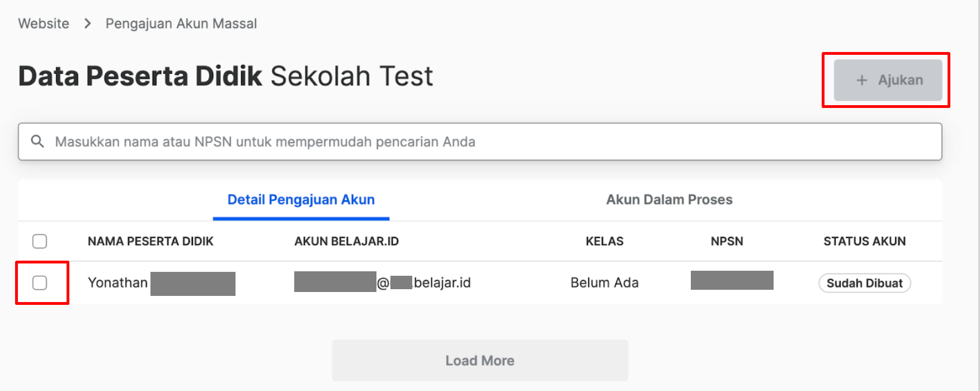Click the NAMA PESERTA DIDIK column header
The width and height of the screenshot is (980, 391).
[150, 241]
